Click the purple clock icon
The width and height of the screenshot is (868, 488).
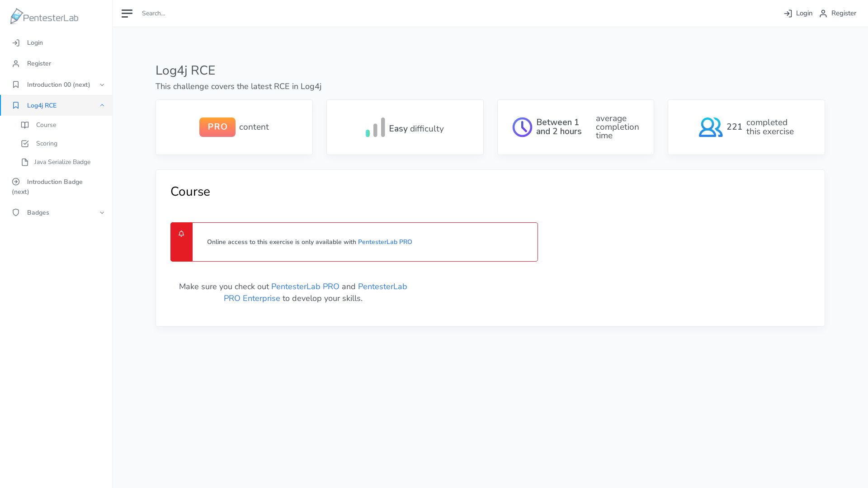tap(522, 127)
